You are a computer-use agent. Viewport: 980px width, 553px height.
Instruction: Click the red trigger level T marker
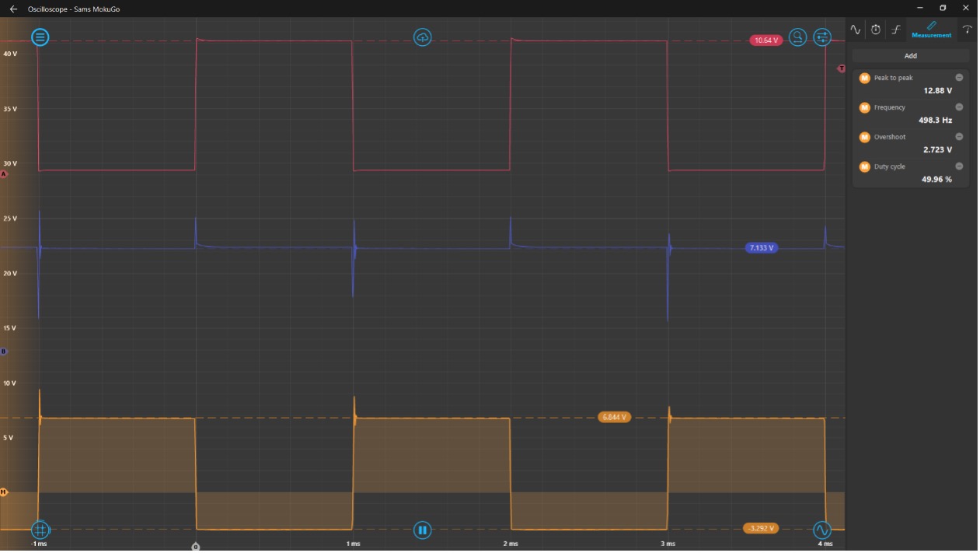click(x=841, y=68)
